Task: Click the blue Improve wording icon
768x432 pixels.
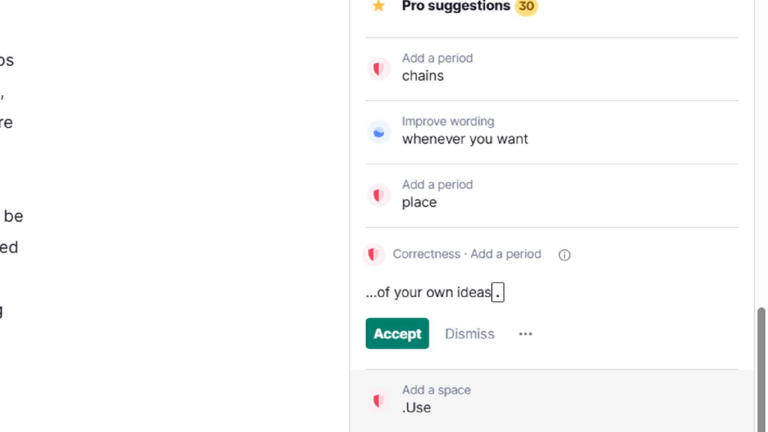Action: click(x=378, y=131)
